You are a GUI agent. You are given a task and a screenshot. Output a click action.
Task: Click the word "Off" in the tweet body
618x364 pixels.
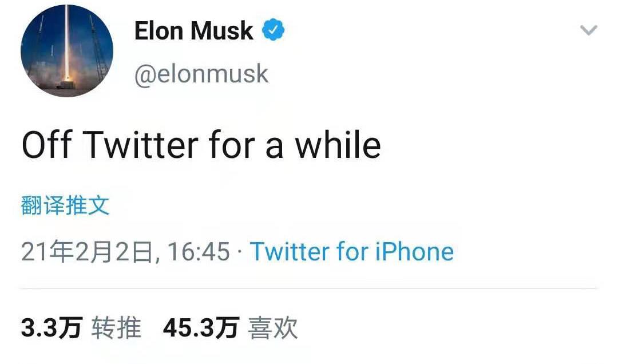[x=46, y=145]
